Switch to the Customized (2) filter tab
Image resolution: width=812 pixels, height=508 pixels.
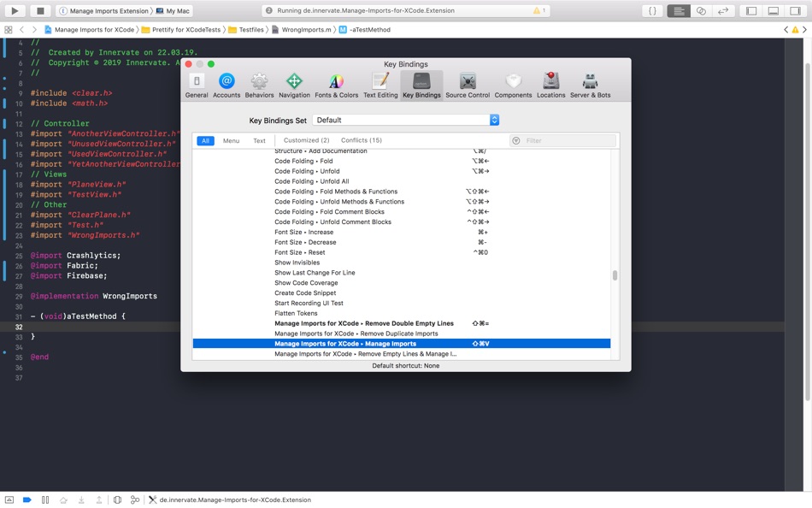pos(306,140)
